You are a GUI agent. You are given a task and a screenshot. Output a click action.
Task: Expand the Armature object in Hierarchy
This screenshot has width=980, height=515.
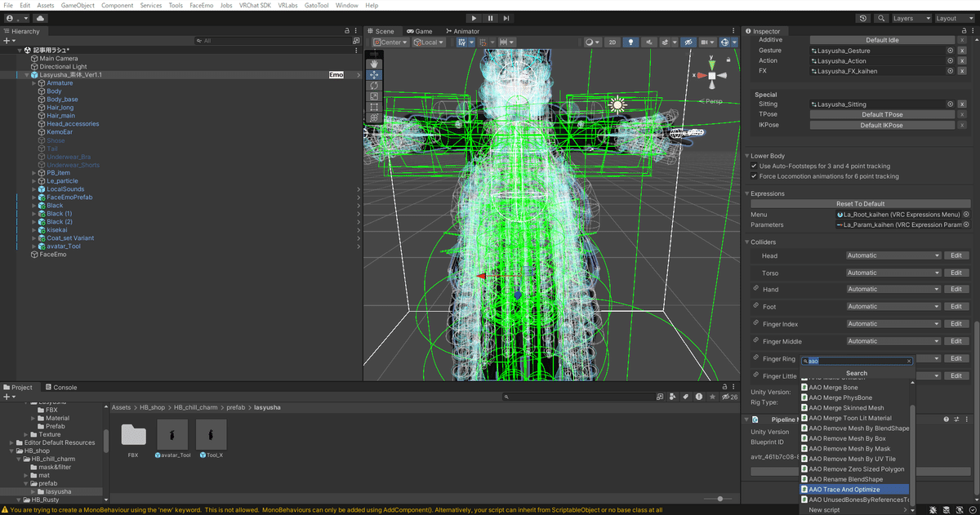34,83
